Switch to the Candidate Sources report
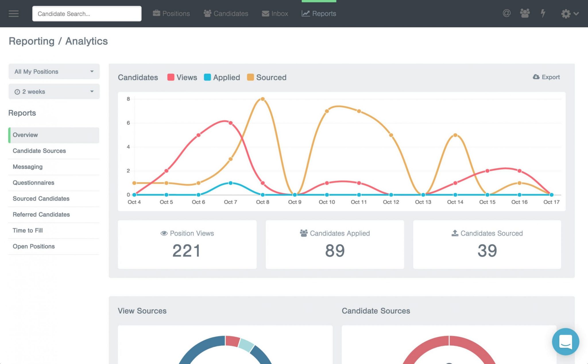Viewport: 588px width, 364px height. pos(39,151)
